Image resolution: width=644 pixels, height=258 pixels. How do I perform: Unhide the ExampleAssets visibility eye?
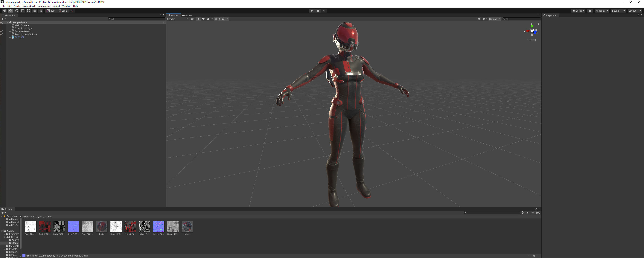click(2, 31)
